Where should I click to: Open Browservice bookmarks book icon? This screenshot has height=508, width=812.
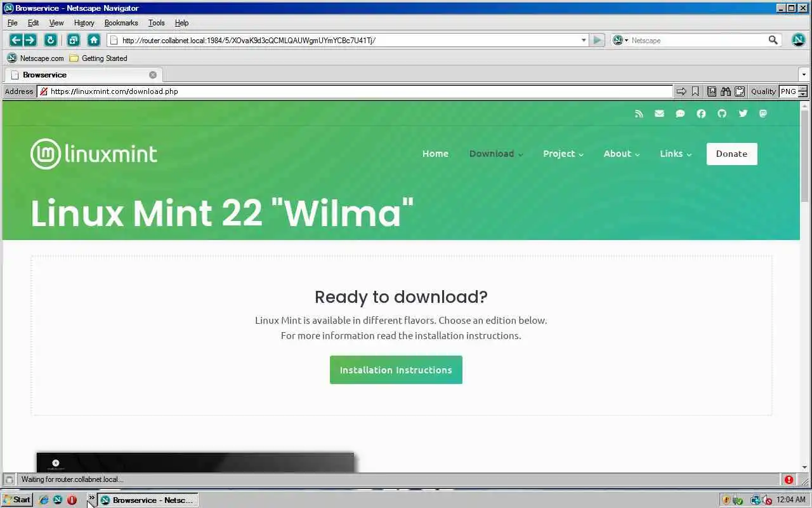(712, 91)
